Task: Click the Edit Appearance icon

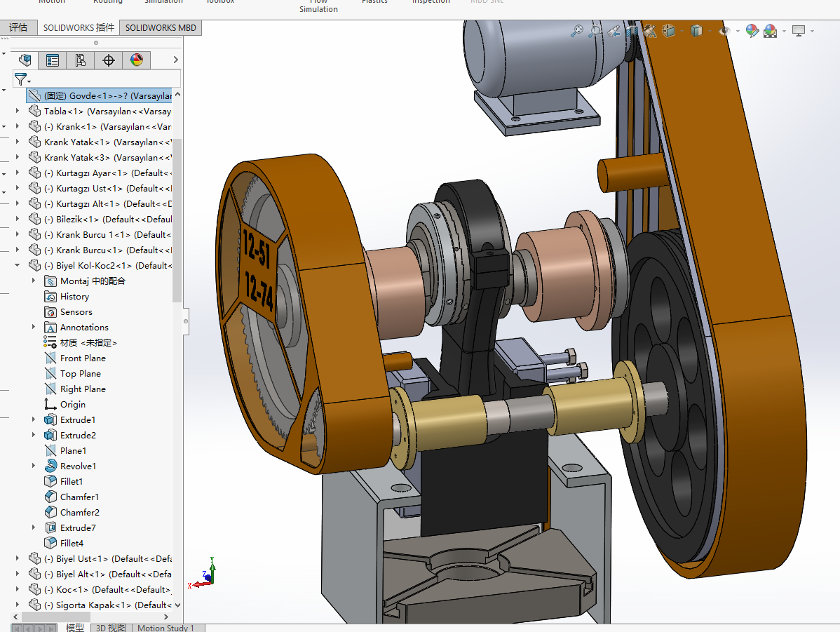Action: (752, 31)
